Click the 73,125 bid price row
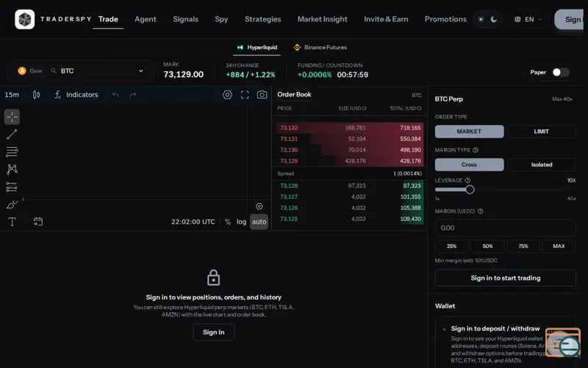 pyautogui.click(x=350, y=219)
